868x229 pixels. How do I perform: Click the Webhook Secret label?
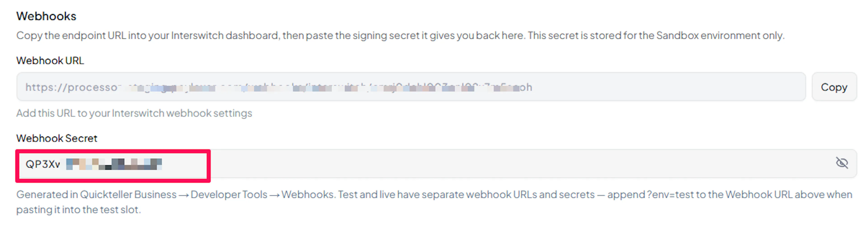(x=57, y=138)
